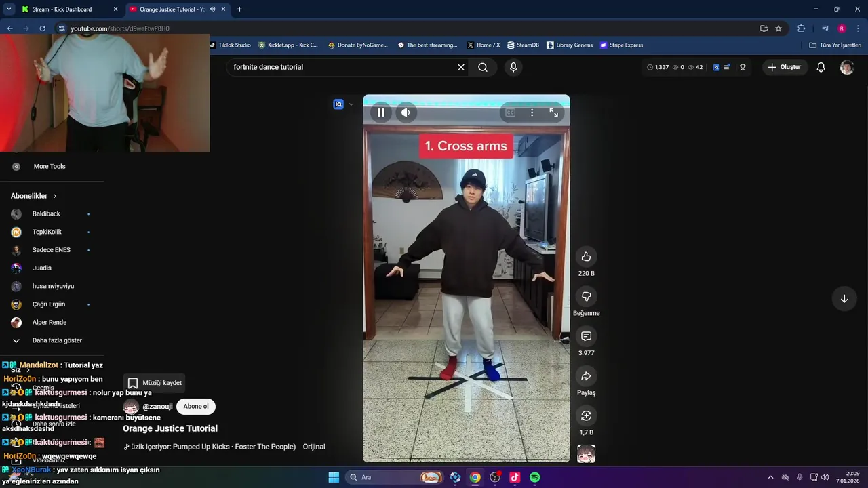Open husamviyuviyu channel

coord(52,286)
